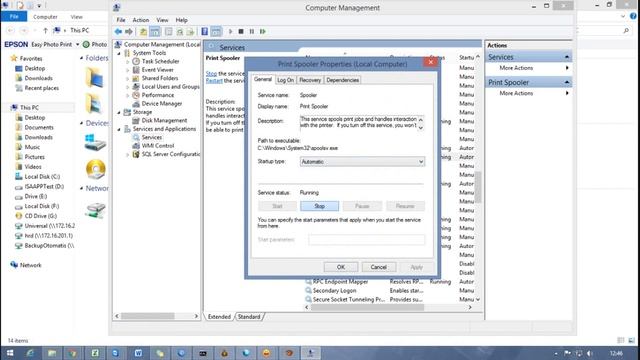
Task: Close the Print Spooler Properties dialog
Action: (430, 62)
